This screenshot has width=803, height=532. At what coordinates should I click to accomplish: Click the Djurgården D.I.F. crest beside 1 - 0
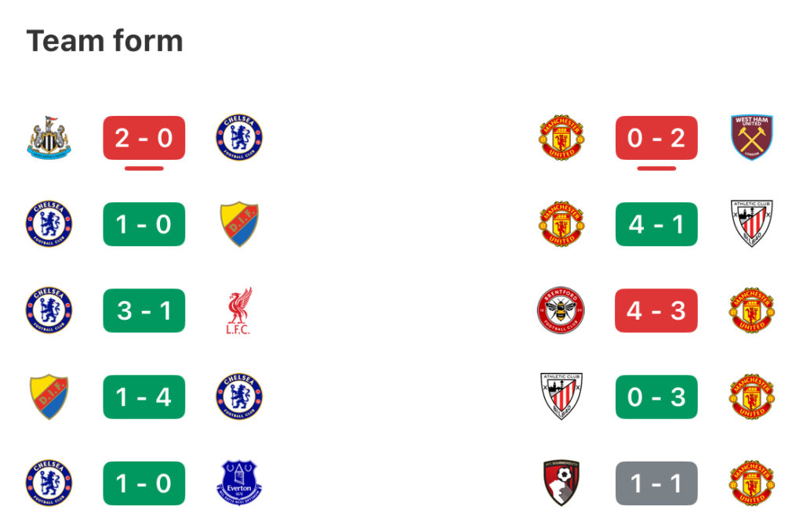click(239, 224)
